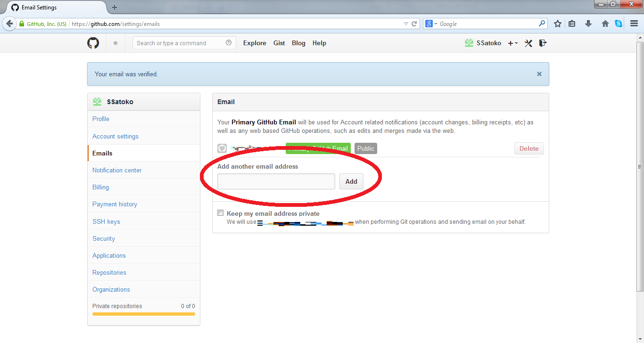Open Account settings in sidebar
The image size is (644, 343).
144,136
